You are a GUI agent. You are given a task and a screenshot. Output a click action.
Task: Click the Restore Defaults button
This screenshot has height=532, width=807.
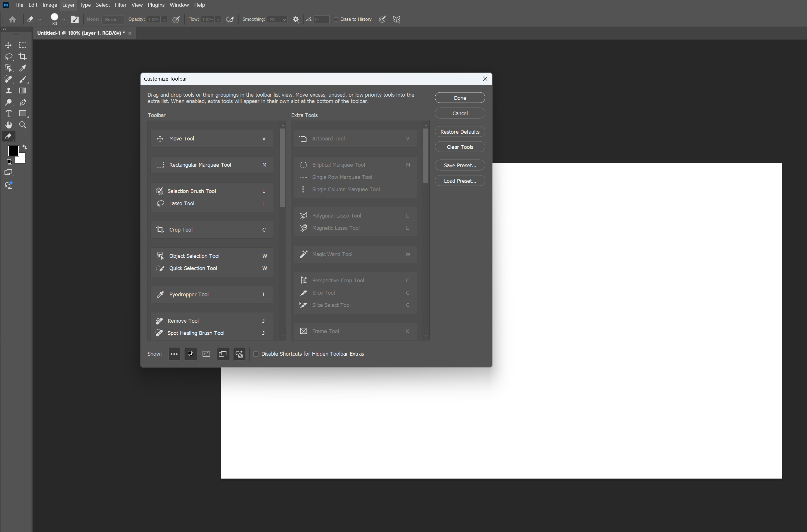(x=460, y=132)
